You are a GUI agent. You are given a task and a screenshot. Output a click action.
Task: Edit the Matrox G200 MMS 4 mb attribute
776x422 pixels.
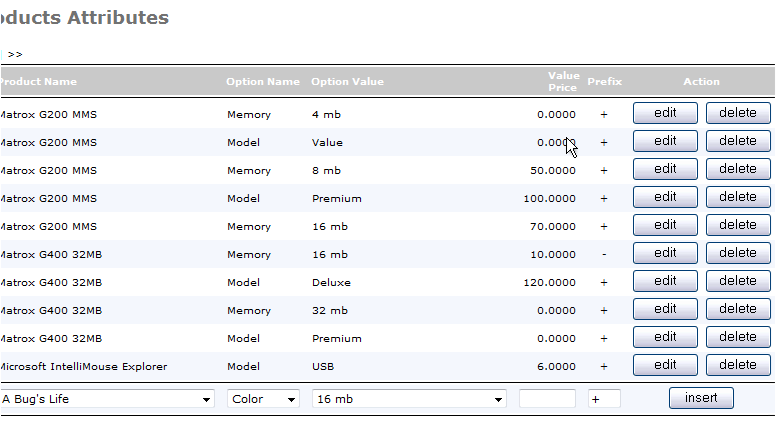tap(665, 114)
